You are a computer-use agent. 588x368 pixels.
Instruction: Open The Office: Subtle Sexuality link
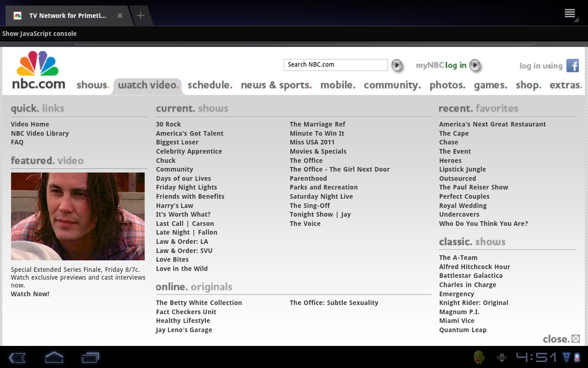click(x=334, y=303)
